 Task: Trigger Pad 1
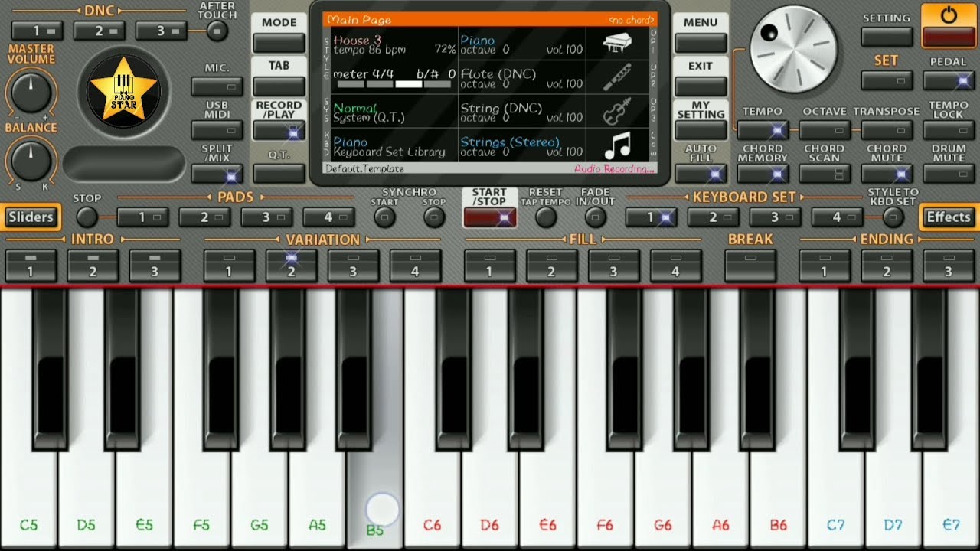click(x=142, y=217)
